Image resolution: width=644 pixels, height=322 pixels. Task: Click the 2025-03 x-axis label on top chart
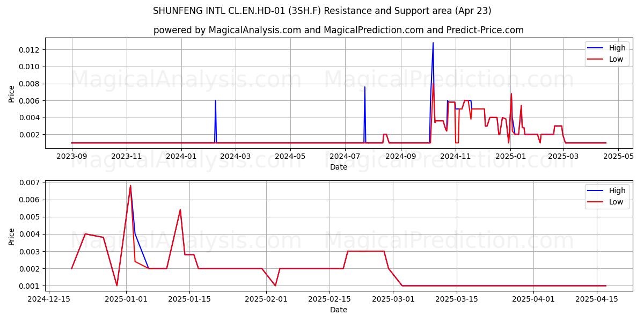click(563, 156)
